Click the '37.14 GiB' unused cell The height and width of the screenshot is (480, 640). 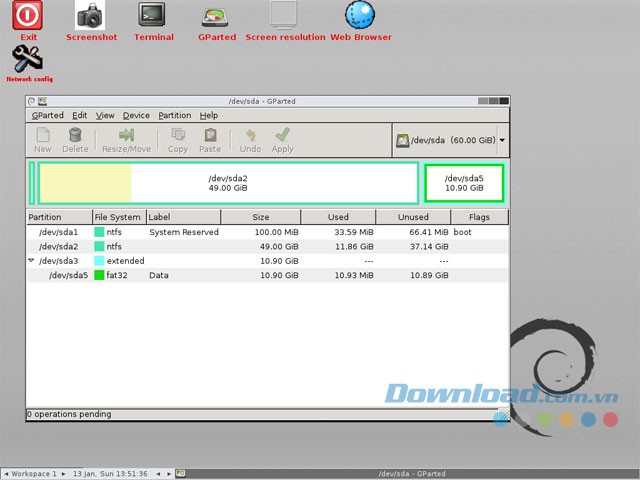[x=429, y=246]
